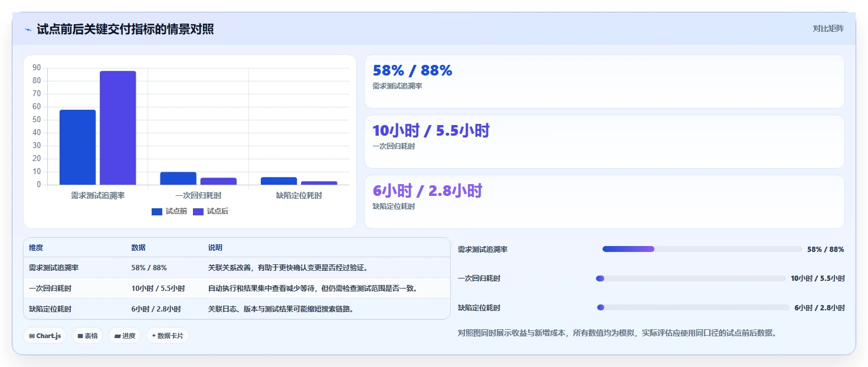Click the footnote starting 对照图同时展示收益
This screenshot has height=367, width=868.
coord(617,333)
